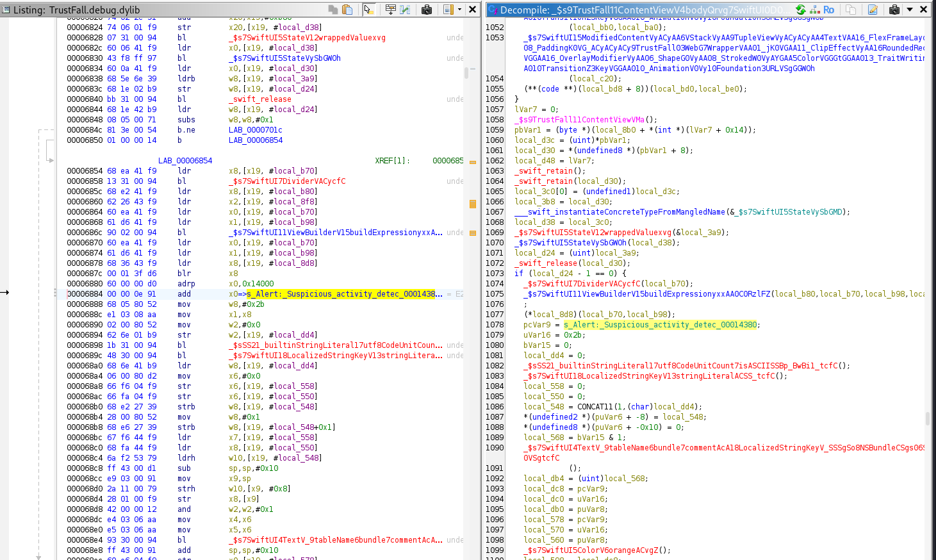The image size is (936, 560).
Task: Toggle the Ro read-only button in Decompile
Action: pos(829,10)
